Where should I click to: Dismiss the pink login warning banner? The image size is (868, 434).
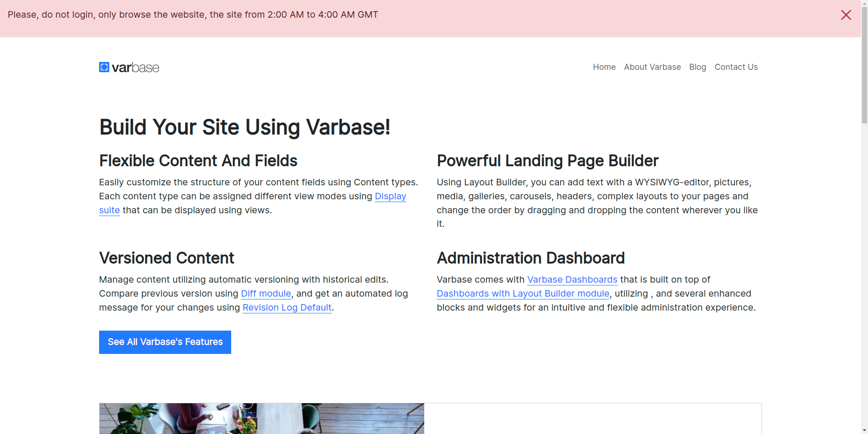click(846, 15)
